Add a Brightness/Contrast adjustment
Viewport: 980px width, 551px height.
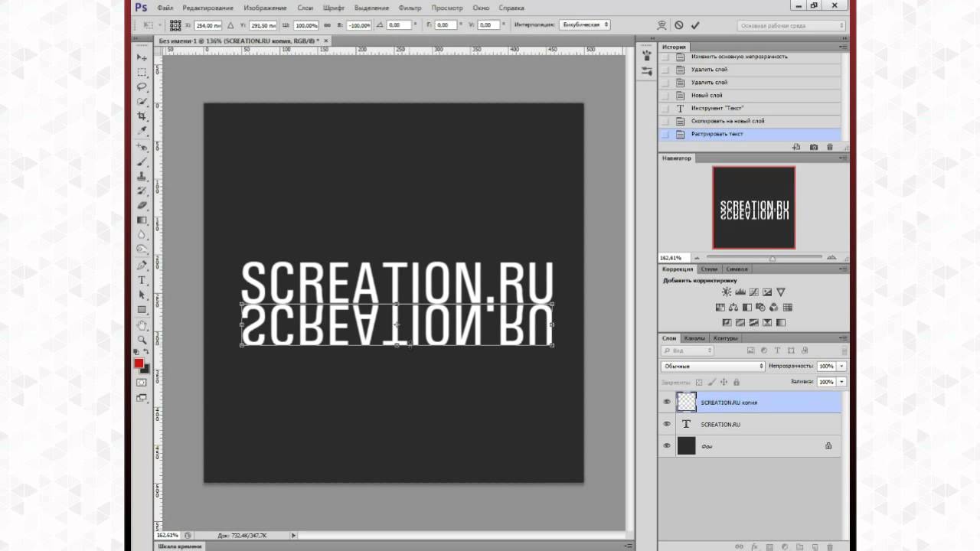coord(726,292)
